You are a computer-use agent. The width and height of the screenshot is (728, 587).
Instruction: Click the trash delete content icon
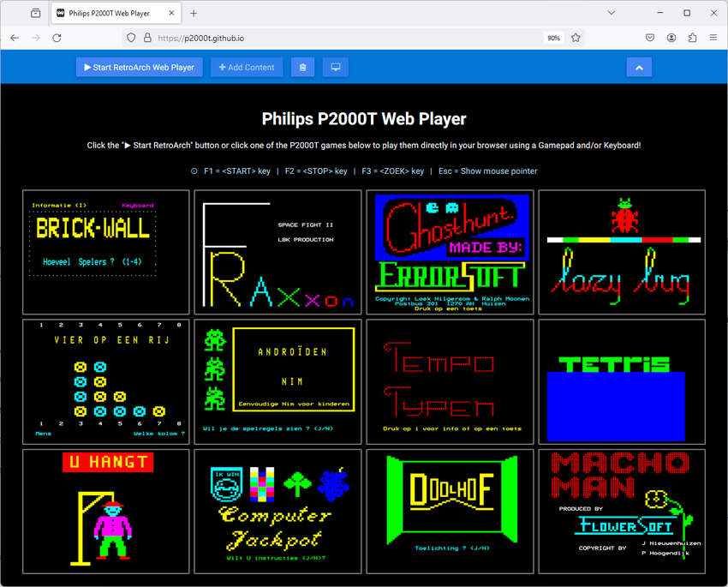coord(302,68)
